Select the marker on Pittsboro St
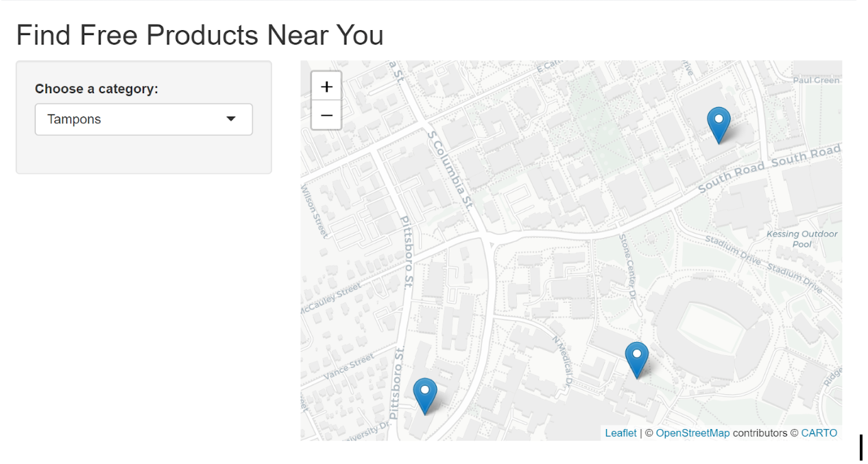This screenshot has width=868, height=464. [x=425, y=396]
